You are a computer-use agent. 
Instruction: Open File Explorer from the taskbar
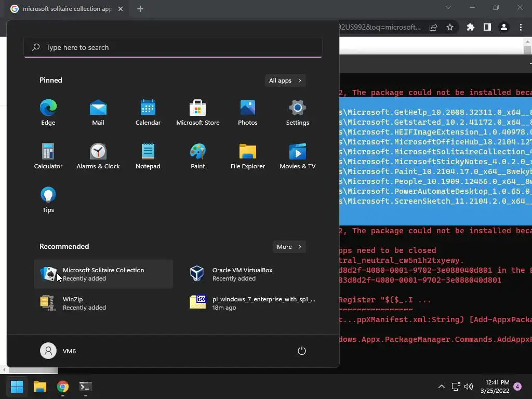(x=39, y=387)
